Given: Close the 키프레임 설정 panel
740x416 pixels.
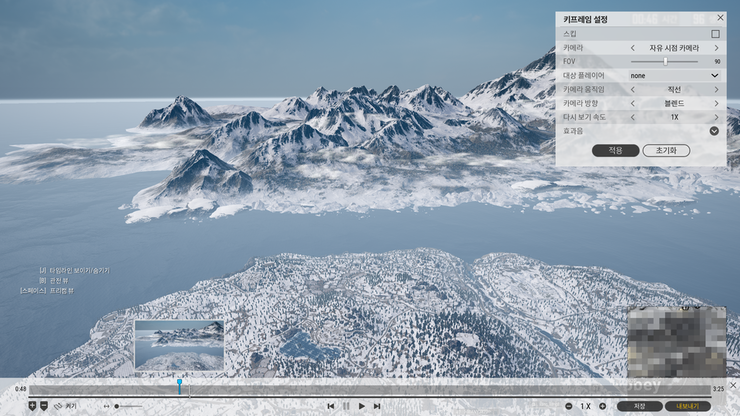Looking at the screenshot, I should click(x=720, y=17).
